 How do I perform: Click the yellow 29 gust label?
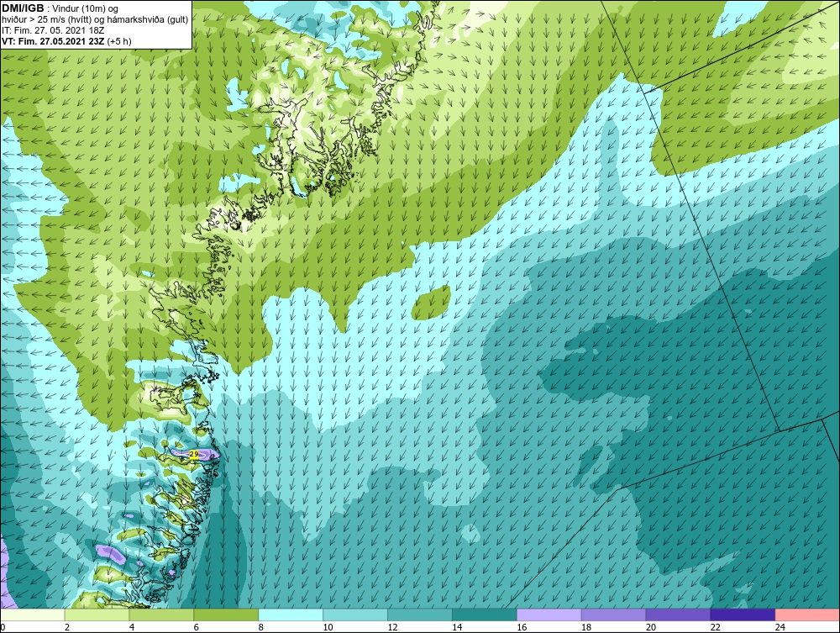tap(195, 454)
